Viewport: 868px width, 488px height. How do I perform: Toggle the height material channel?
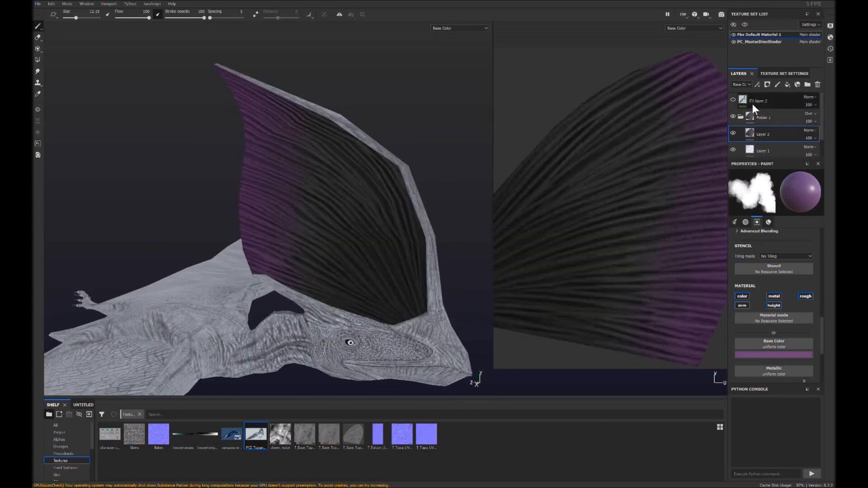tap(774, 305)
